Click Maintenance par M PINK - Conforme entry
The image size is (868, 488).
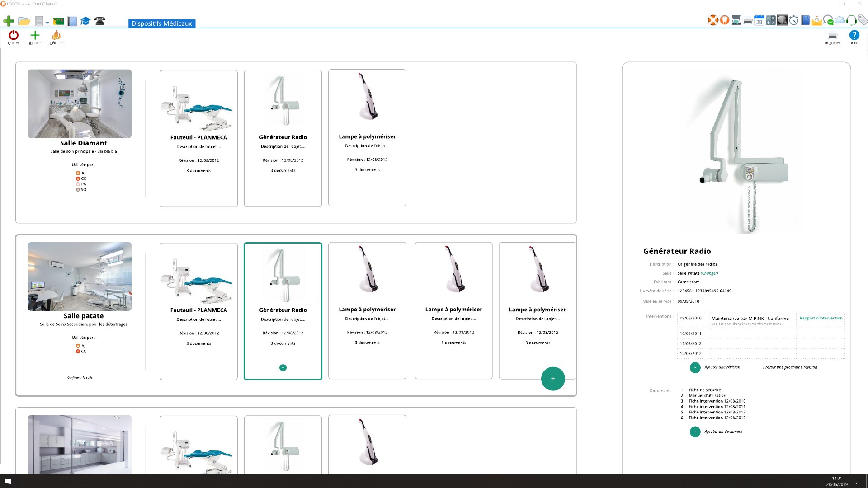750,319
